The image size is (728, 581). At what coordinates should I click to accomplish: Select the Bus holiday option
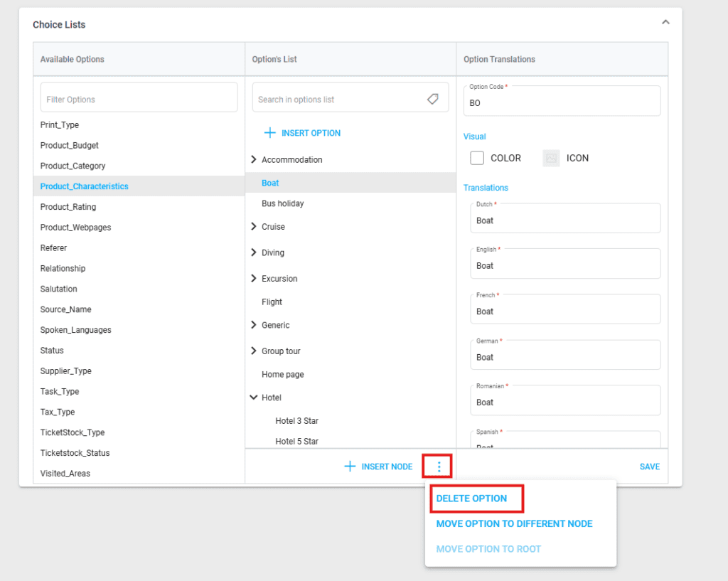[x=282, y=203]
